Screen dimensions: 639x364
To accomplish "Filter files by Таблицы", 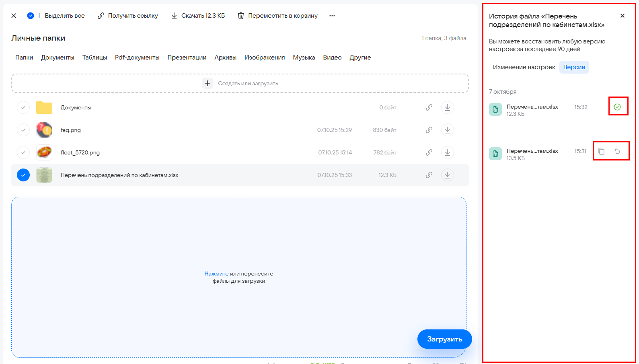I will [95, 58].
